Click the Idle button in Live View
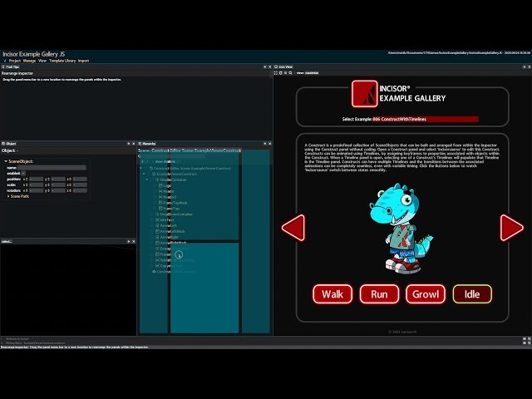This screenshot has width=532, height=399. pos(472,294)
